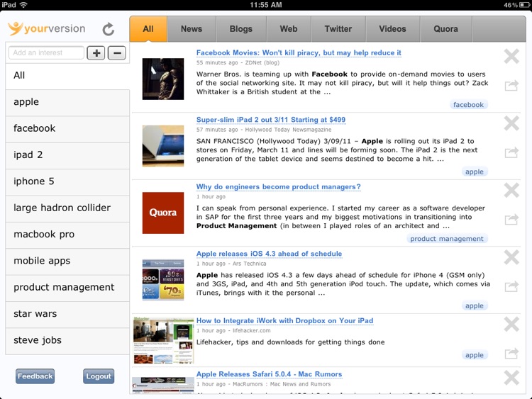Share the iWork with Dropbox article

[511, 353]
